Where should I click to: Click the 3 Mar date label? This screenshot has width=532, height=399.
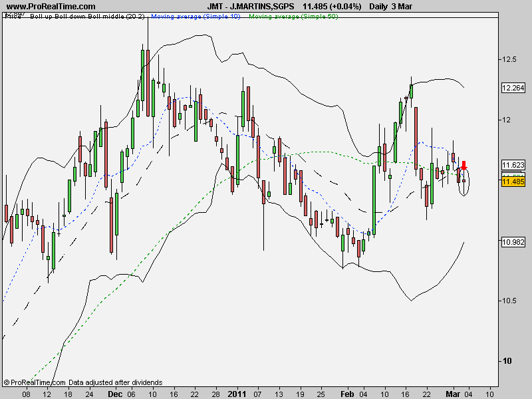click(x=402, y=6)
